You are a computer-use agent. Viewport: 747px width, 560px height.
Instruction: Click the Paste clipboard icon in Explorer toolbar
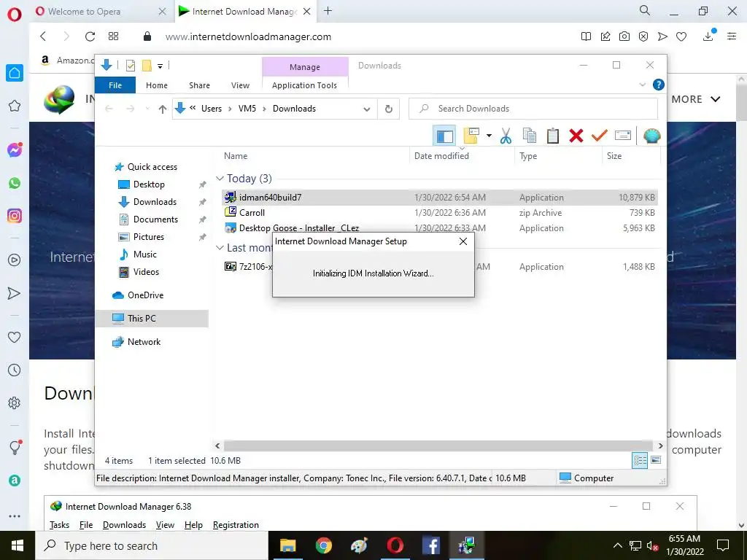553,136
